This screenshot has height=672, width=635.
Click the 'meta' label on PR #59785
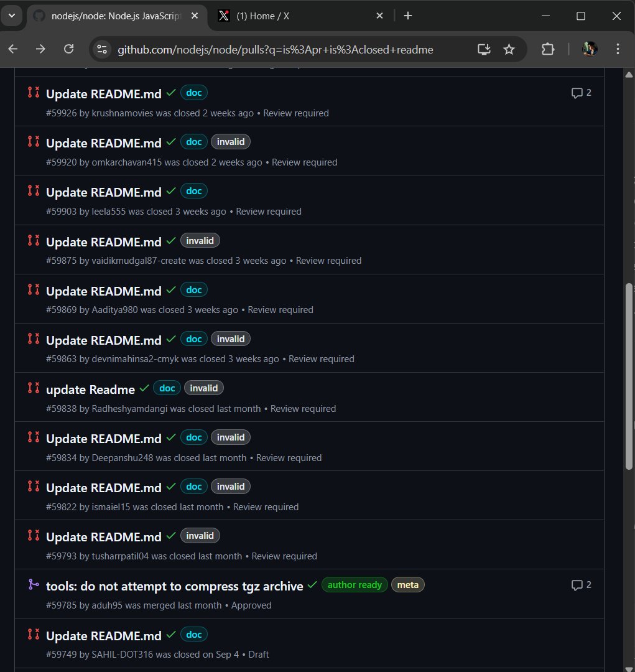407,585
